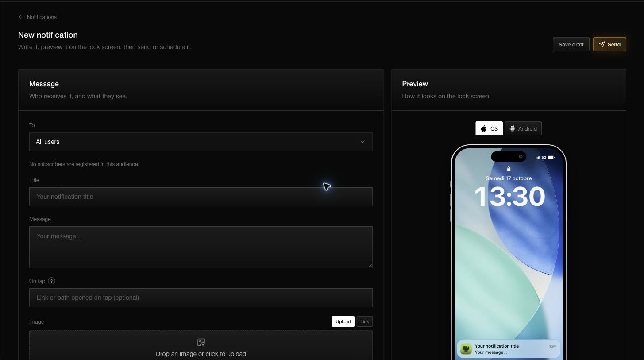
Task: Click into the Message text area
Action: (201, 247)
